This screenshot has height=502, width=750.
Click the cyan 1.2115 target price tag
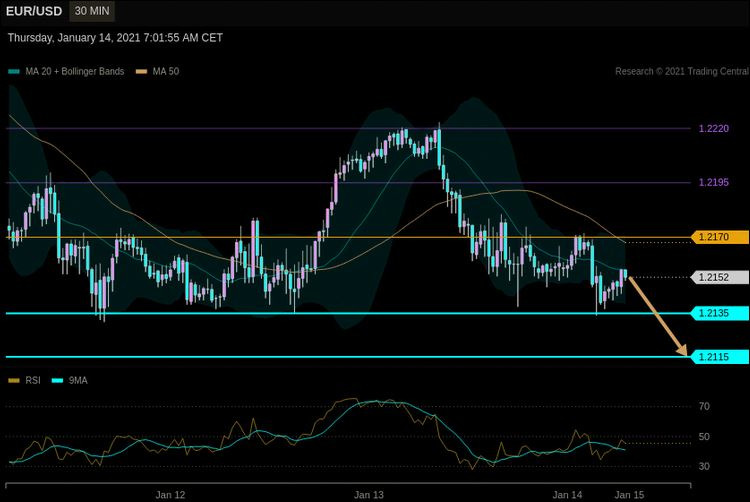coord(720,357)
